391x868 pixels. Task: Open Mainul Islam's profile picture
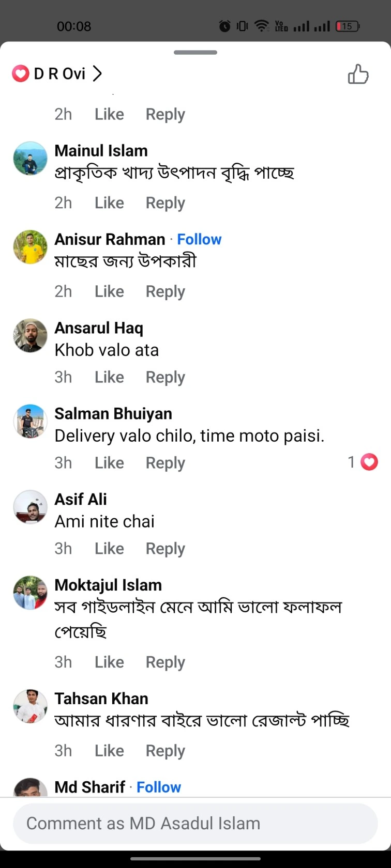[30, 158]
